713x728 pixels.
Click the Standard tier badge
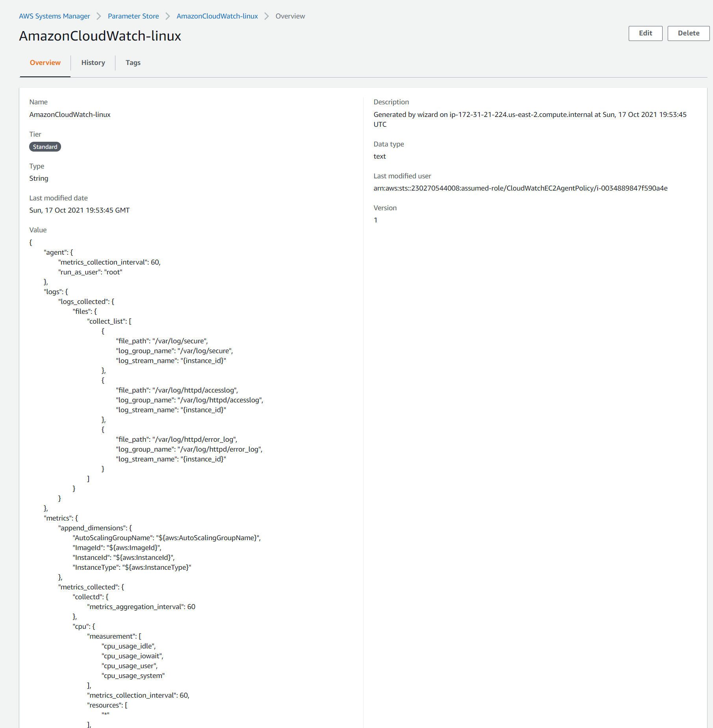tap(45, 147)
